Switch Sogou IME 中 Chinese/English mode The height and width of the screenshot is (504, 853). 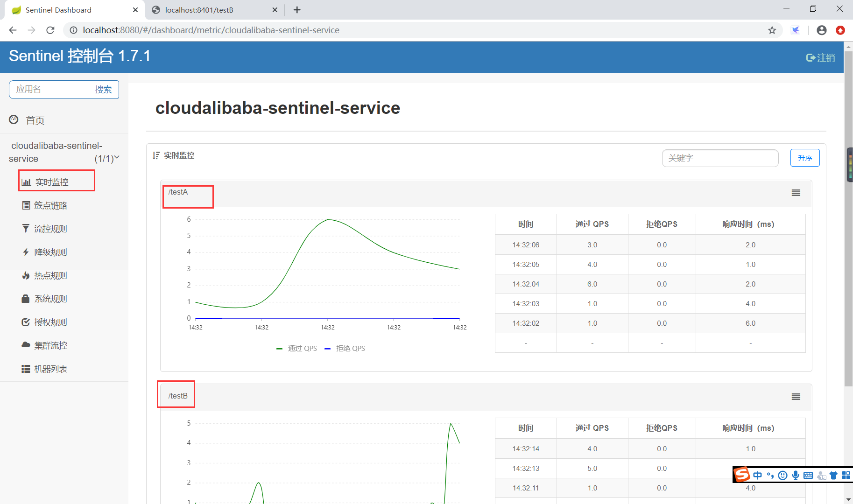pos(758,475)
